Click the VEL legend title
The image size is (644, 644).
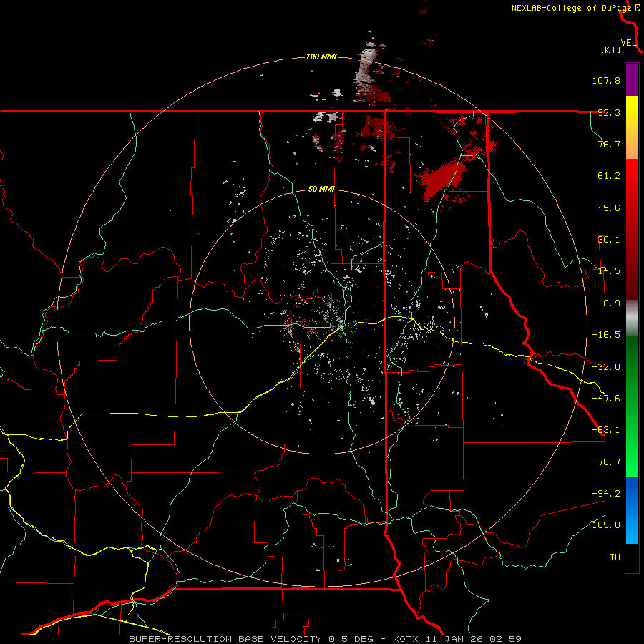pyautogui.click(x=628, y=43)
